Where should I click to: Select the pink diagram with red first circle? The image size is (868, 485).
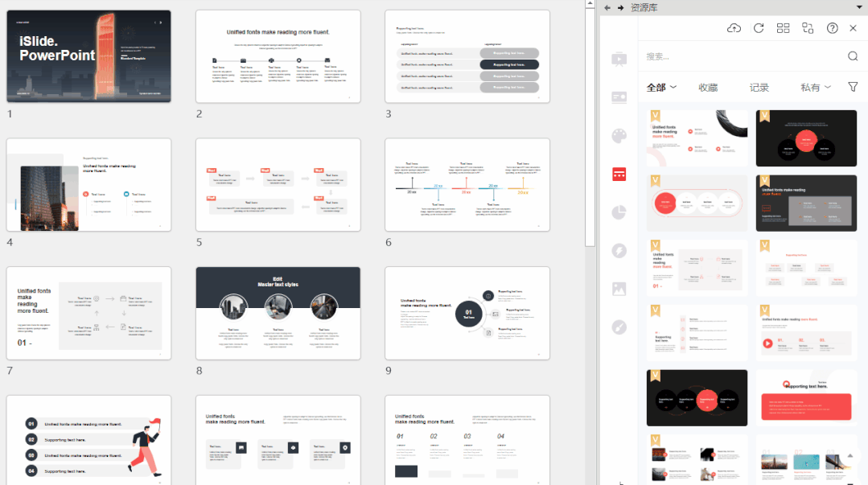(x=697, y=203)
